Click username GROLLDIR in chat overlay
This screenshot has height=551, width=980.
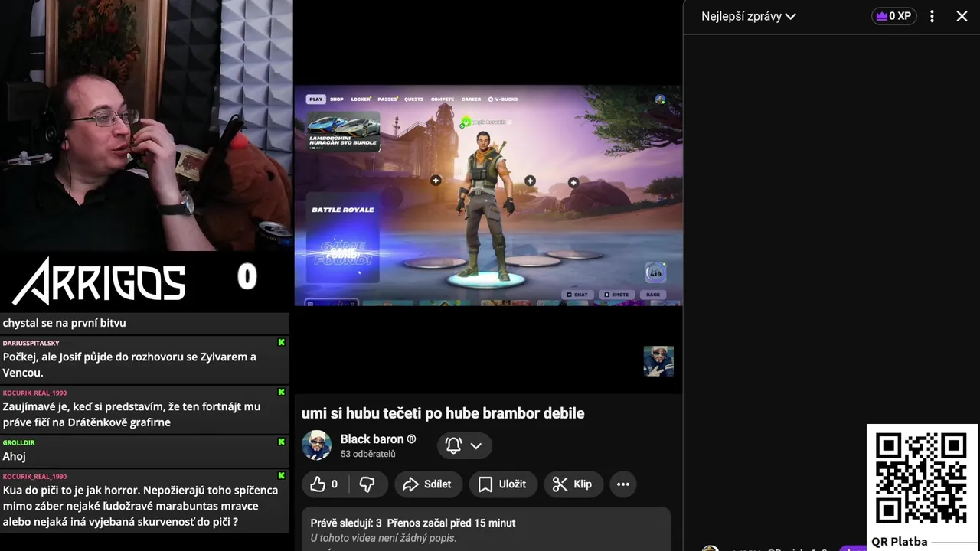coord(18,442)
